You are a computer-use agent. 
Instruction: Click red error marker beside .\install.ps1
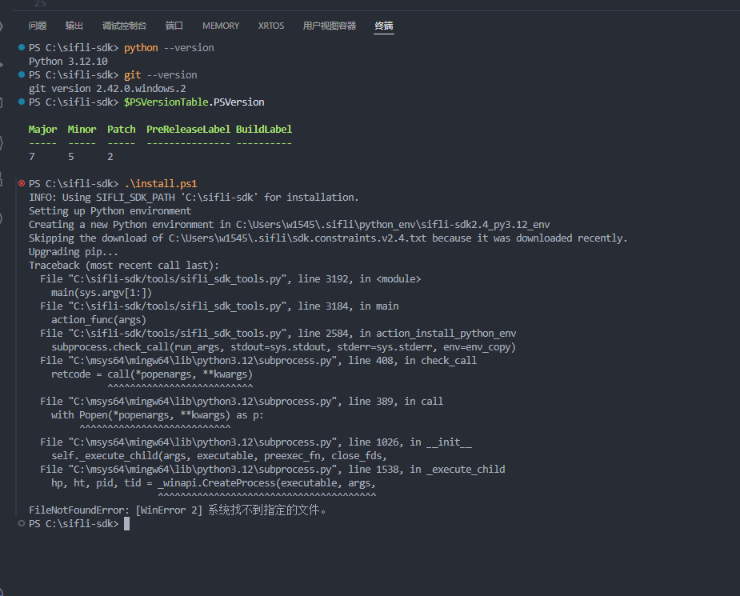(x=21, y=183)
